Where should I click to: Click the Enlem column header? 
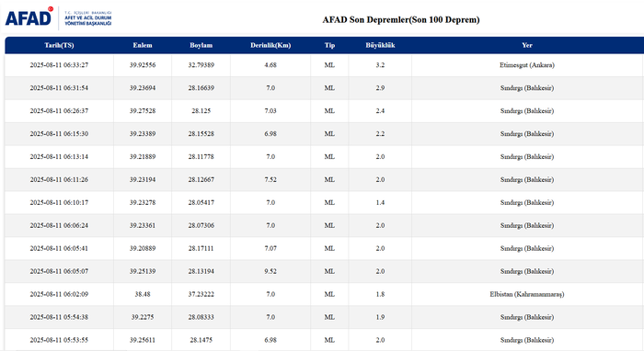point(143,45)
